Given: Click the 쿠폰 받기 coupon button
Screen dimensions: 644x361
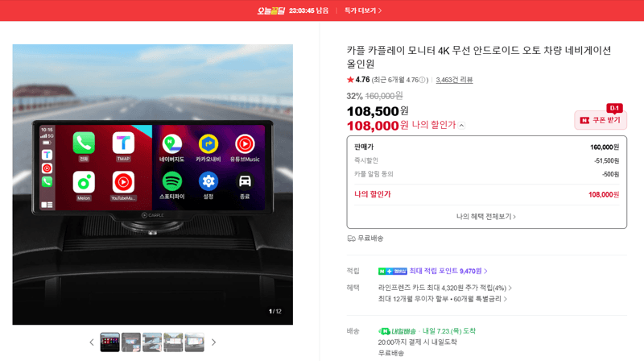Looking at the screenshot, I should click(601, 120).
